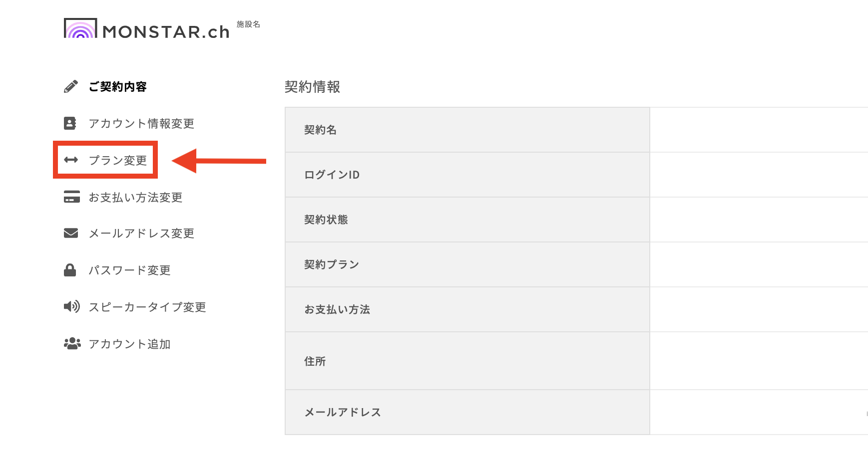Click the padlock password icon
868x467 pixels.
tap(70, 270)
